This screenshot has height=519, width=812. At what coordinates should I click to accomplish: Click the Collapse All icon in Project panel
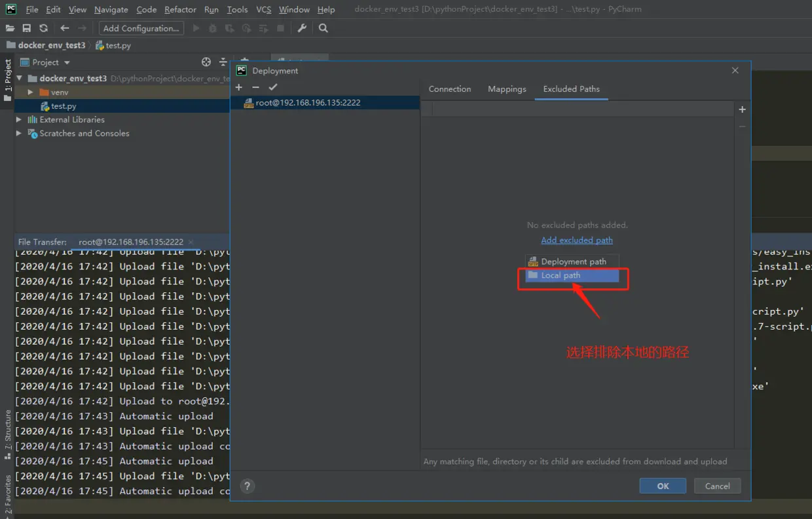point(223,62)
